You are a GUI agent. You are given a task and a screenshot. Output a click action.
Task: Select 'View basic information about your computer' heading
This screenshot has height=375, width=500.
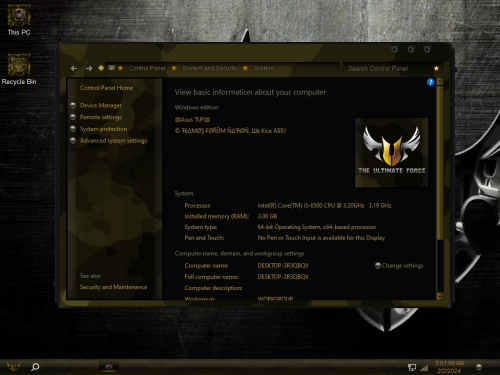pos(250,92)
